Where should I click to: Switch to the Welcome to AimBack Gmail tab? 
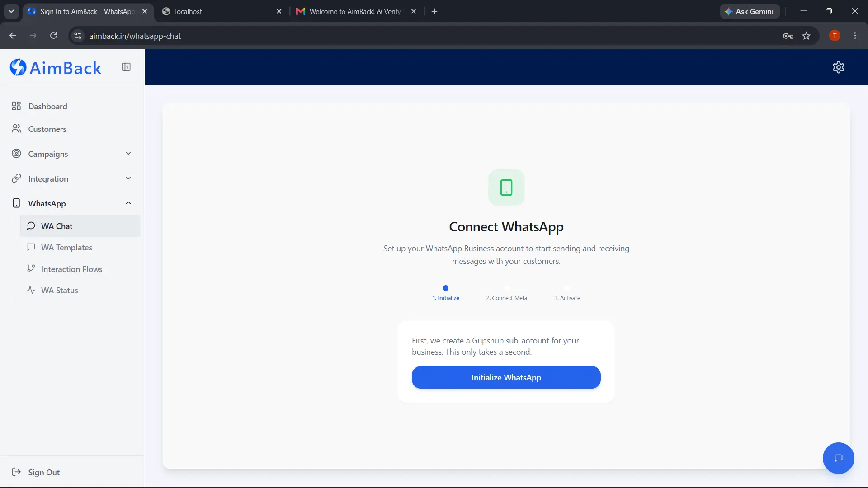click(x=355, y=11)
